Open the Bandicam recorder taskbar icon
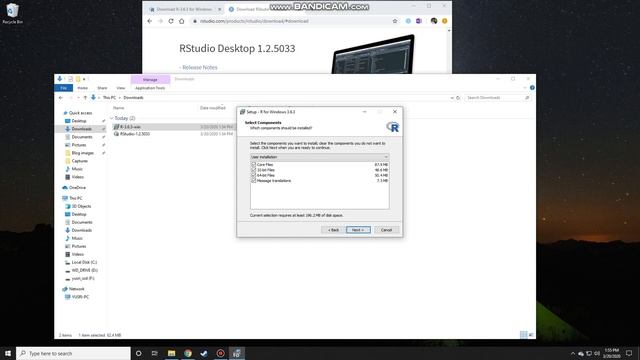640x360 pixels. click(220, 353)
